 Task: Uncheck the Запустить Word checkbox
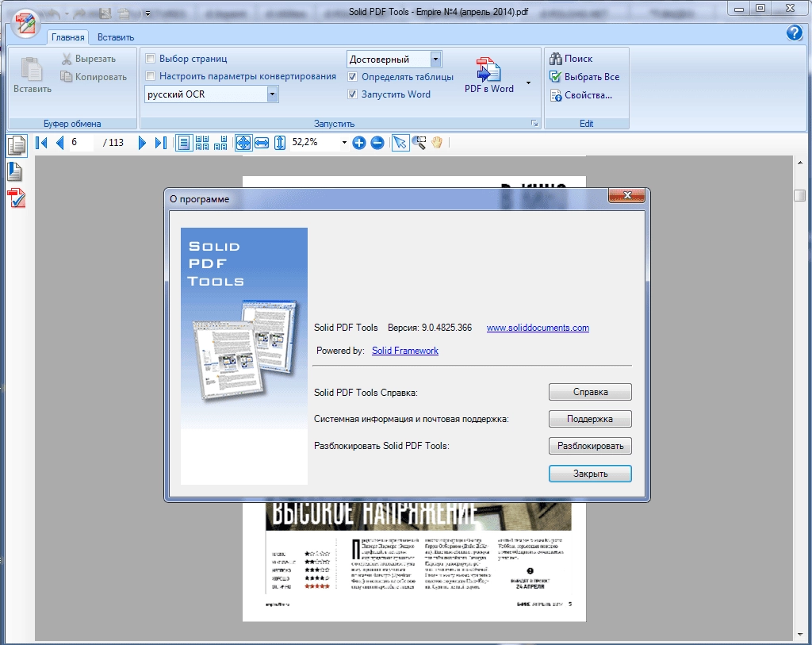coord(352,94)
